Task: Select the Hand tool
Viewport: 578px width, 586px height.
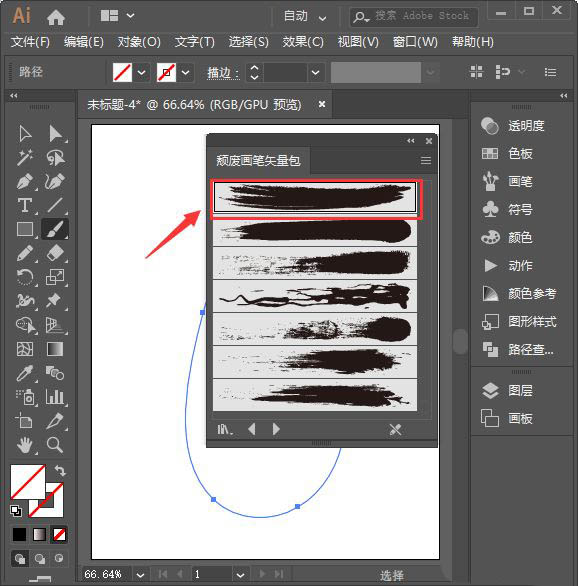Action: [x=25, y=445]
